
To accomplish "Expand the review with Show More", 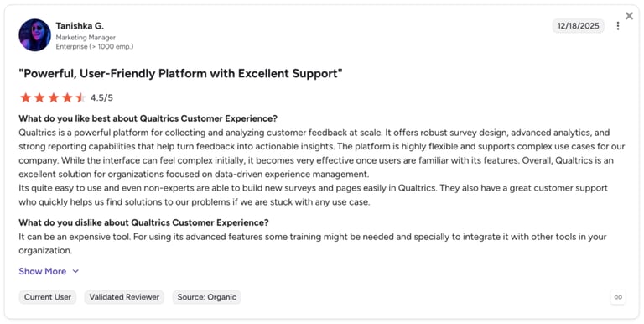I will 42,271.
